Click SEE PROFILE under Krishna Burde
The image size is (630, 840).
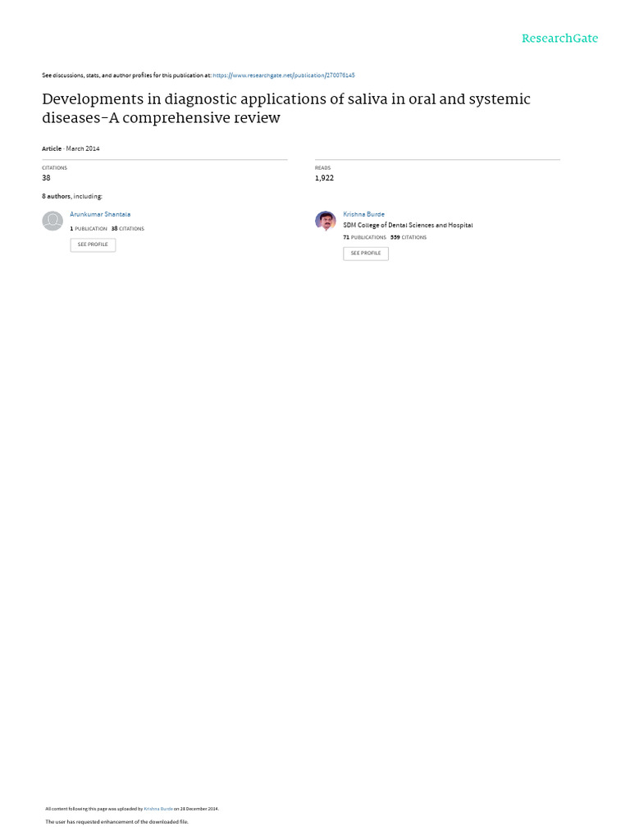coord(366,253)
